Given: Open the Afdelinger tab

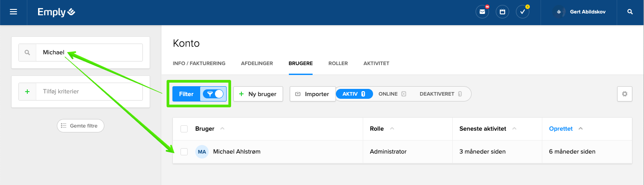Looking at the screenshot, I should pos(257,63).
